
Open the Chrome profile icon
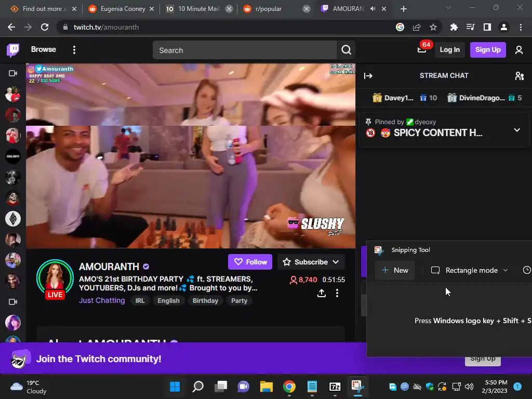click(x=504, y=27)
